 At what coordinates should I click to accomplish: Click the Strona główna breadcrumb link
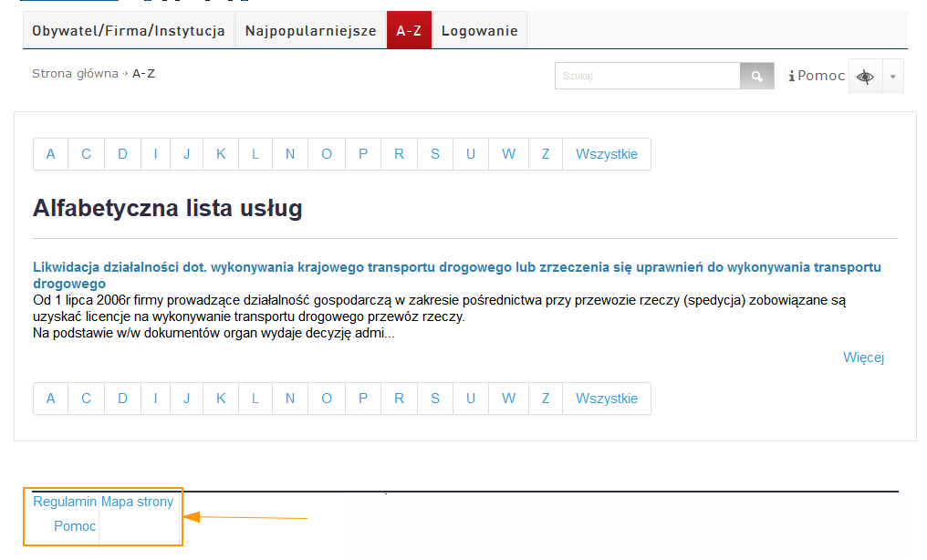pos(75,74)
